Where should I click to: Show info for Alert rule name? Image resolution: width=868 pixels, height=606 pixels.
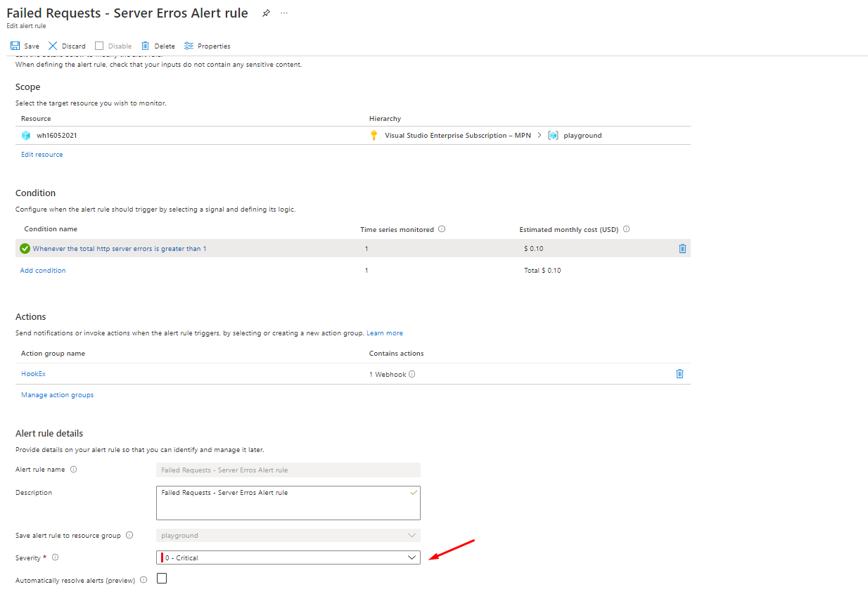point(73,470)
